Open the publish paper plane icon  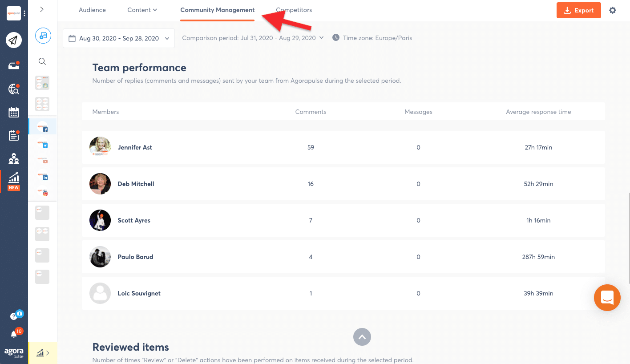pyautogui.click(x=14, y=40)
